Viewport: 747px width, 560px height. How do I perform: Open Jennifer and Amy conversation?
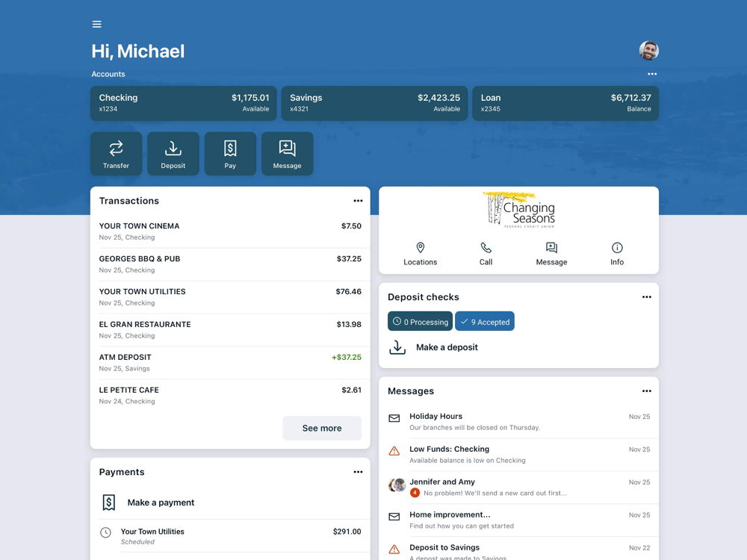[x=519, y=488]
